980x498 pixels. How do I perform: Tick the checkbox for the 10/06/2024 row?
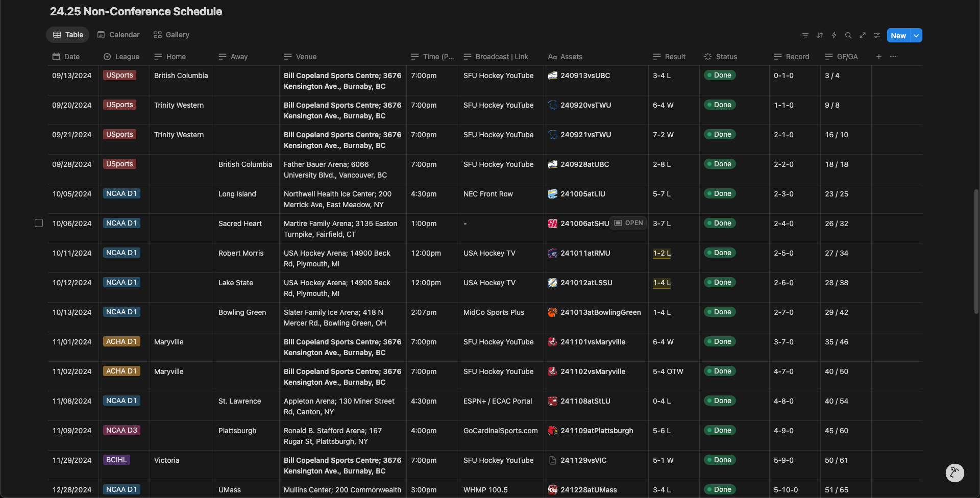click(x=39, y=223)
